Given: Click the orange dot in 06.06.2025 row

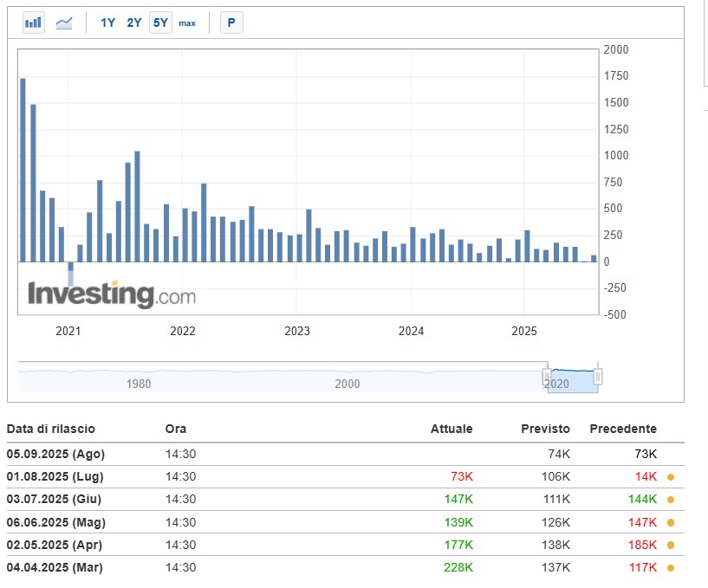Looking at the screenshot, I should pos(671,522).
